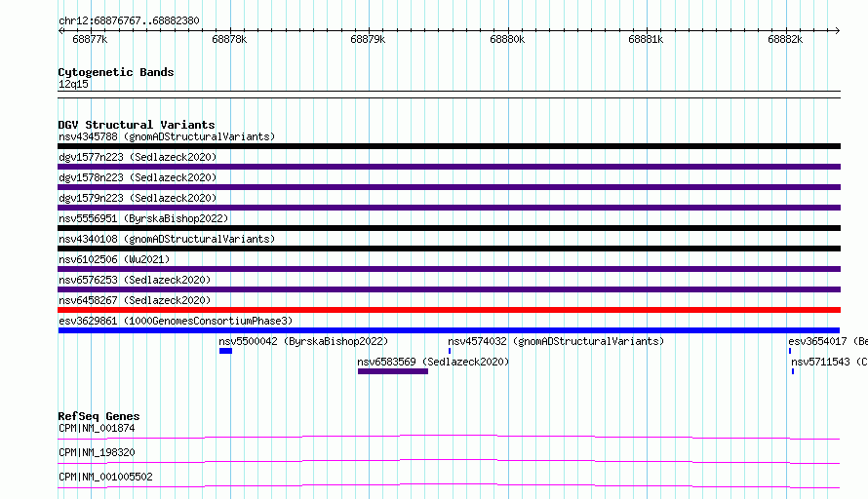The width and height of the screenshot is (868, 499).
Task: Click the tiny blue esv3654017 marker
Action: pos(790,351)
